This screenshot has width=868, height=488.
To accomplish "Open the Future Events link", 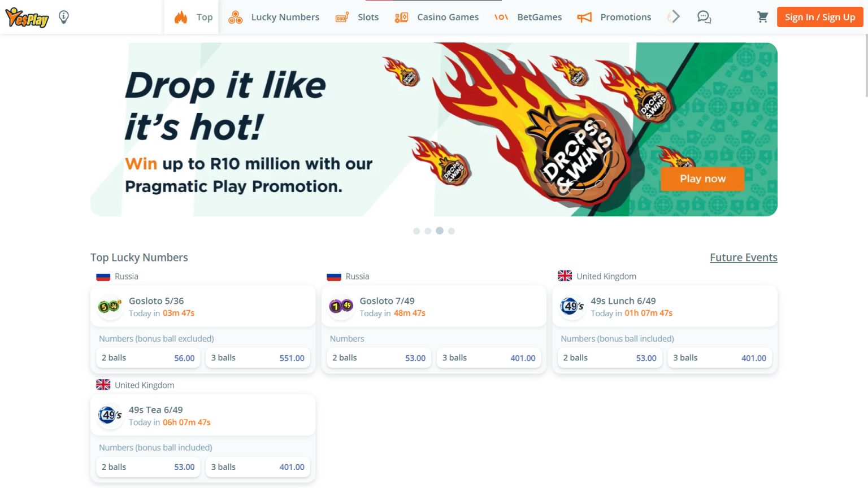I will coord(744,258).
